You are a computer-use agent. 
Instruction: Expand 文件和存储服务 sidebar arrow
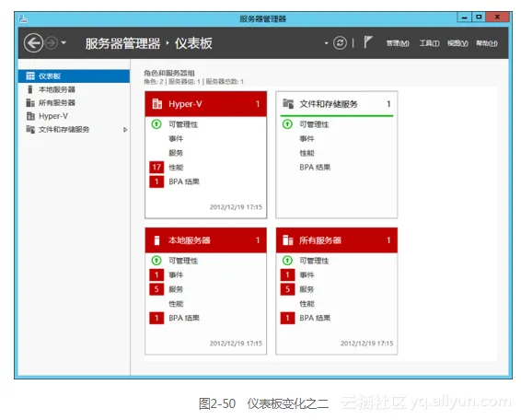(125, 130)
